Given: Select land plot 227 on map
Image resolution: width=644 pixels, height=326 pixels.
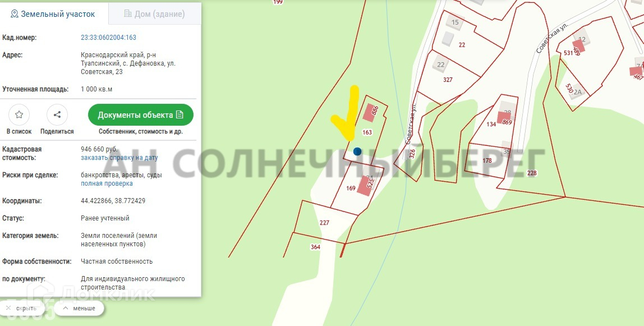Looking at the screenshot, I should tap(324, 223).
